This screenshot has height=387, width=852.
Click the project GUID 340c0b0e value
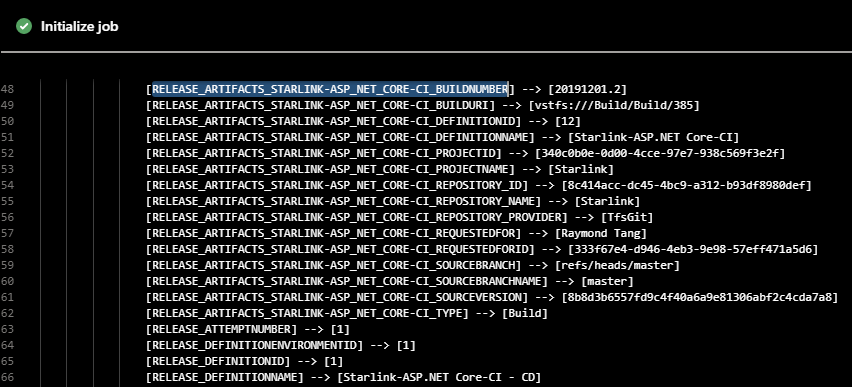(660, 153)
